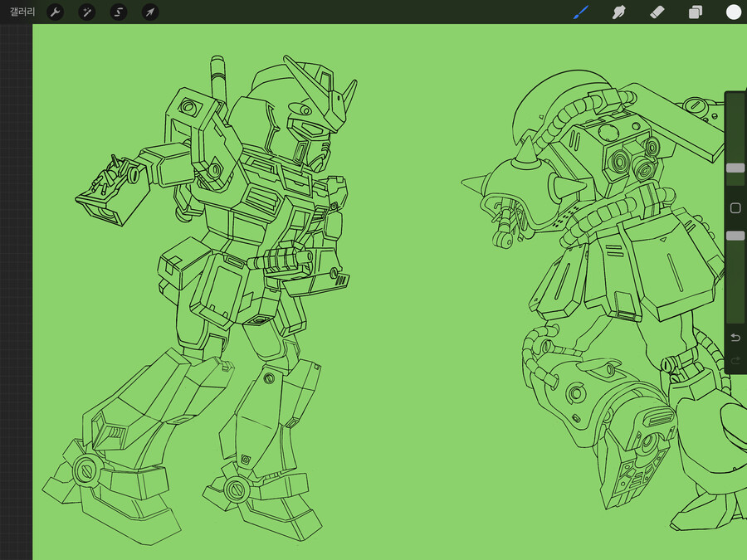Open the 갤러리 (Gallery) view
747x560 pixels.
click(22, 12)
